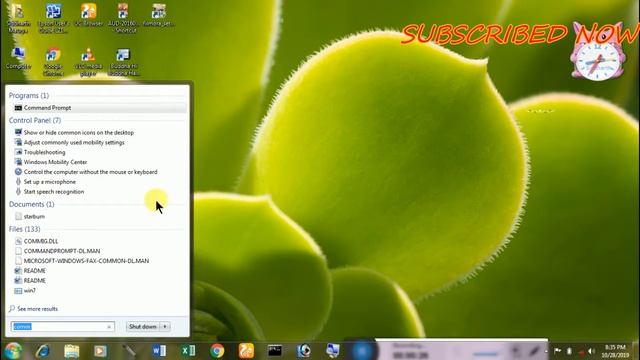Open the win7 file result
The height and width of the screenshot is (360, 640).
29,291
